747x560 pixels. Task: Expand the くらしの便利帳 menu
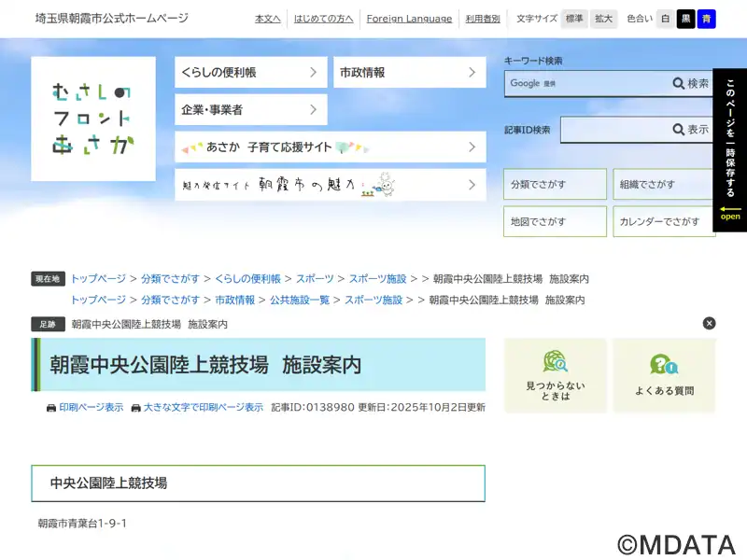pos(250,72)
